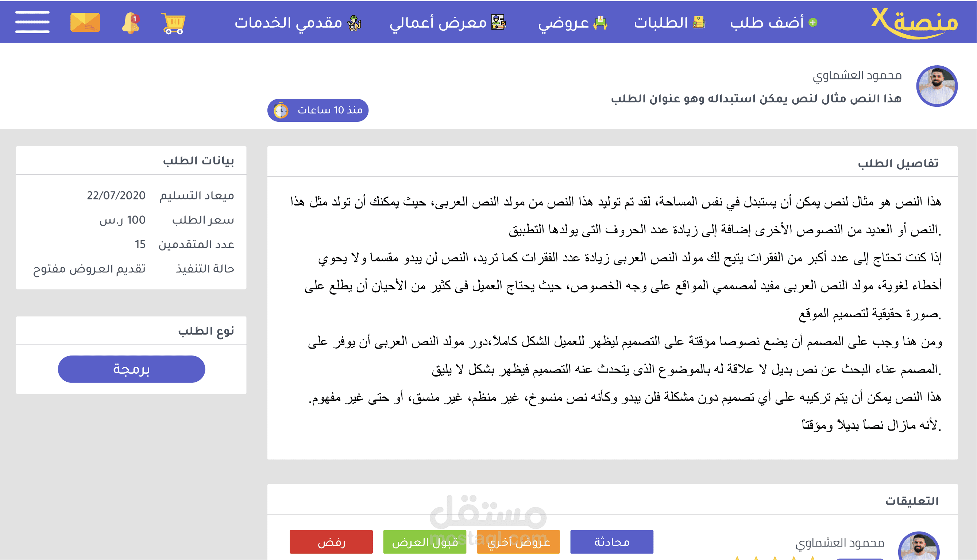The width and height of the screenshot is (977, 560).
Task: Select أضف طلب navigation link
Action: point(767,23)
